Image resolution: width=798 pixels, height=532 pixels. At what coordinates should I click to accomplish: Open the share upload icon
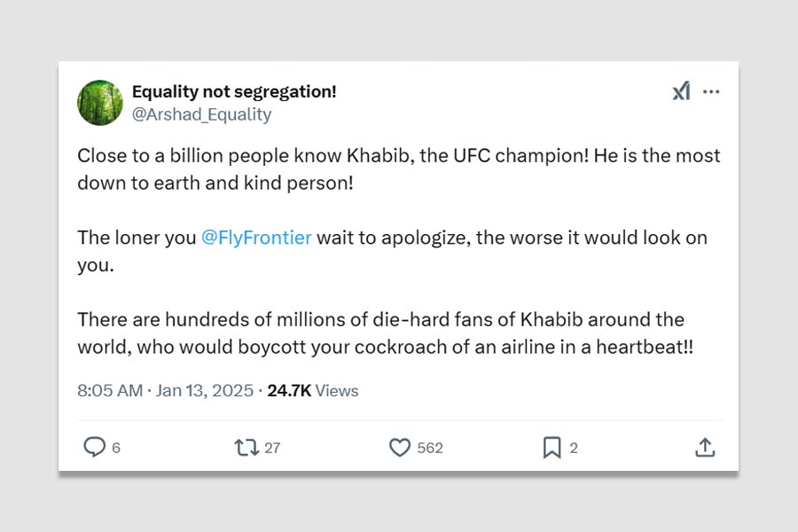pos(705,448)
